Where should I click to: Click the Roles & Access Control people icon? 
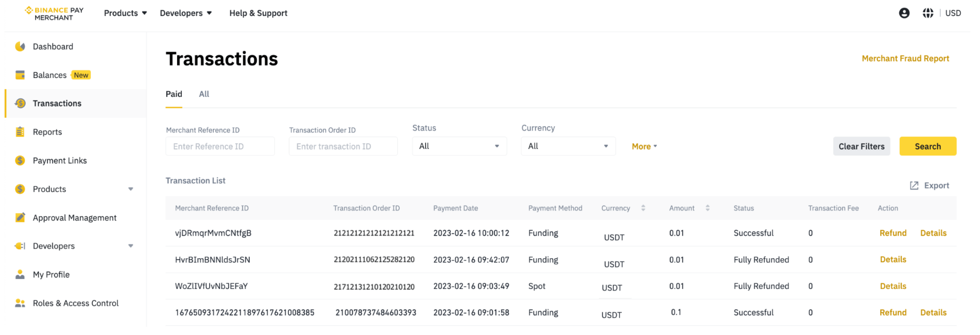(x=20, y=303)
